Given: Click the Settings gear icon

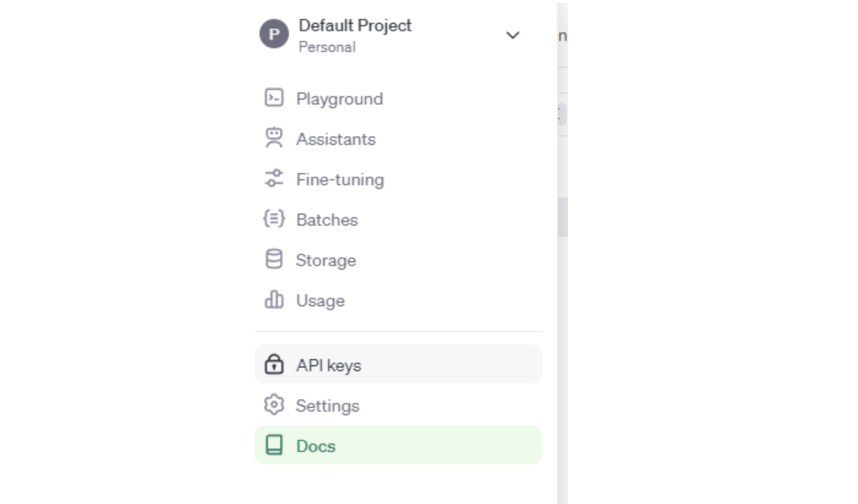Looking at the screenshot, I should coord(274,405).
